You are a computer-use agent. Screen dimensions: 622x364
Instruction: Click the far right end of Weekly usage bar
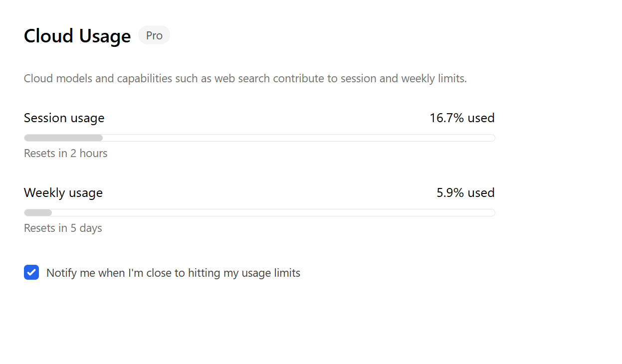coord(491,213)
